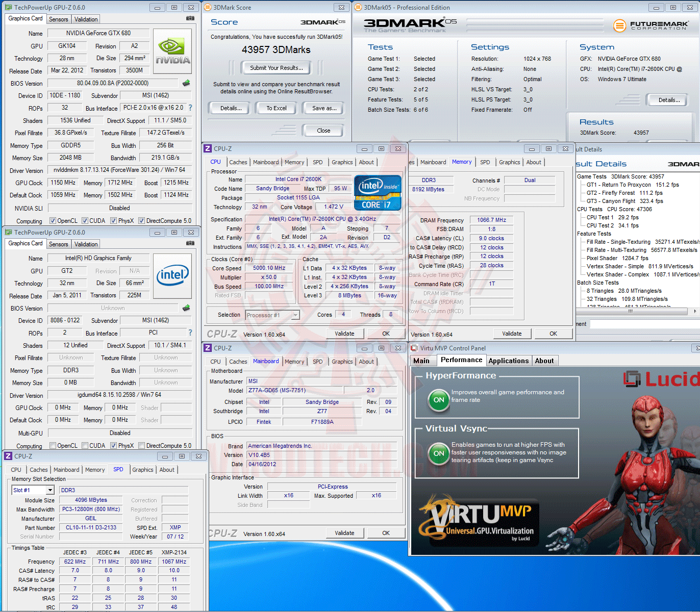Toggle PhysX checkbox in NVIDIA GPU-Z window

[x=114, y=221]
